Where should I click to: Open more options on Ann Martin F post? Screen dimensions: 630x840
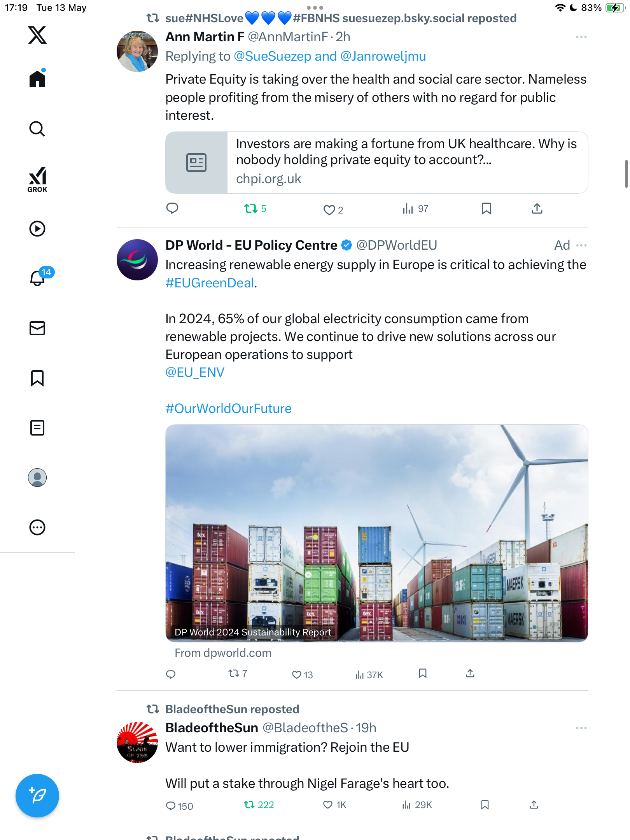pyautogui.click(x=581, y=37)
